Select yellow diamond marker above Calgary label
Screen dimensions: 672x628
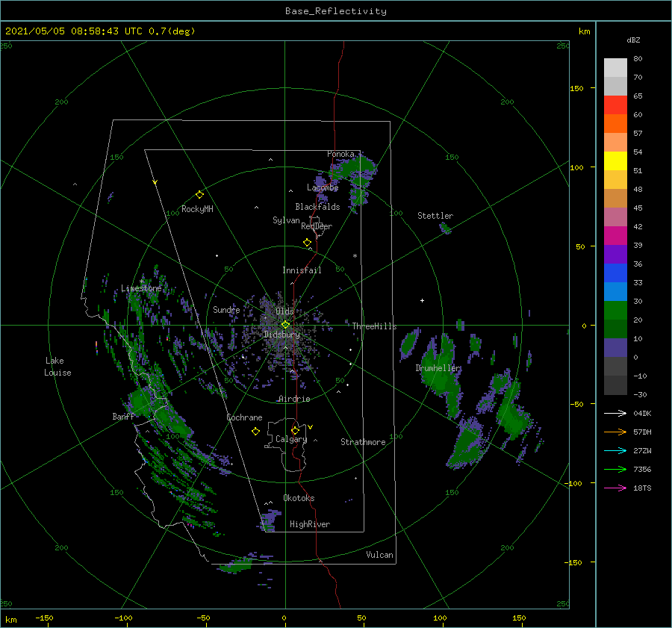[x=295, y=430]
